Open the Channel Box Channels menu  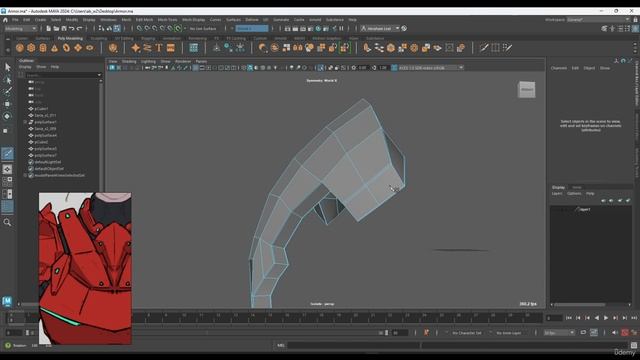point(559,68)
